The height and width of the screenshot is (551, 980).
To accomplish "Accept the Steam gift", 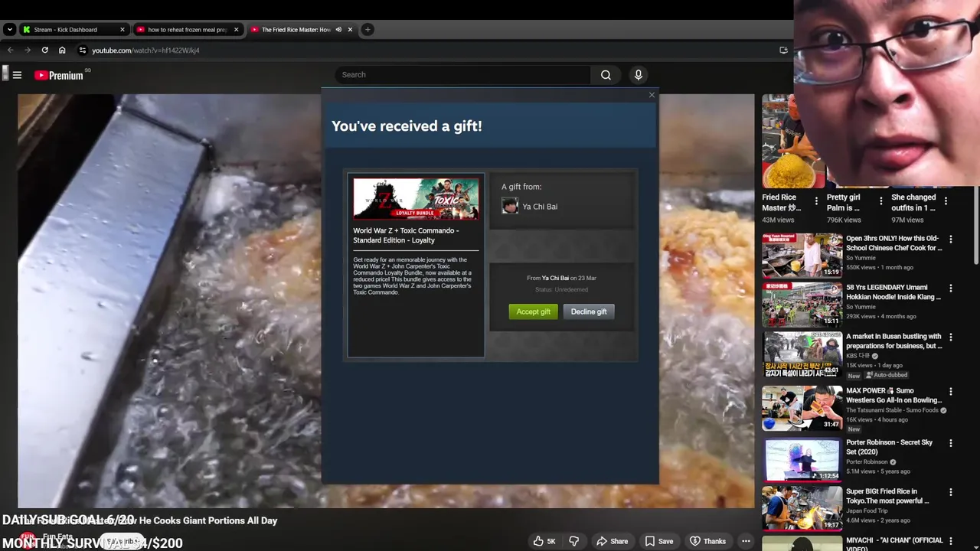I will pyautogui.click(x=533, y=311).
